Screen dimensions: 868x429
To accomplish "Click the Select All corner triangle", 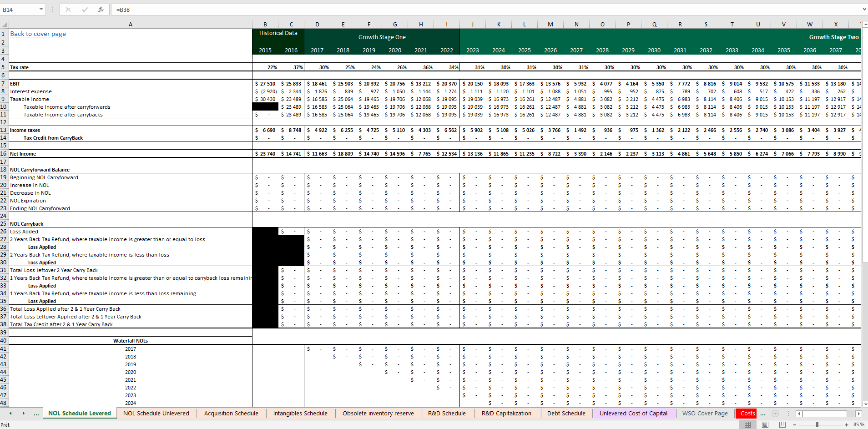I will pyautogui.click(x=5, y=25).
